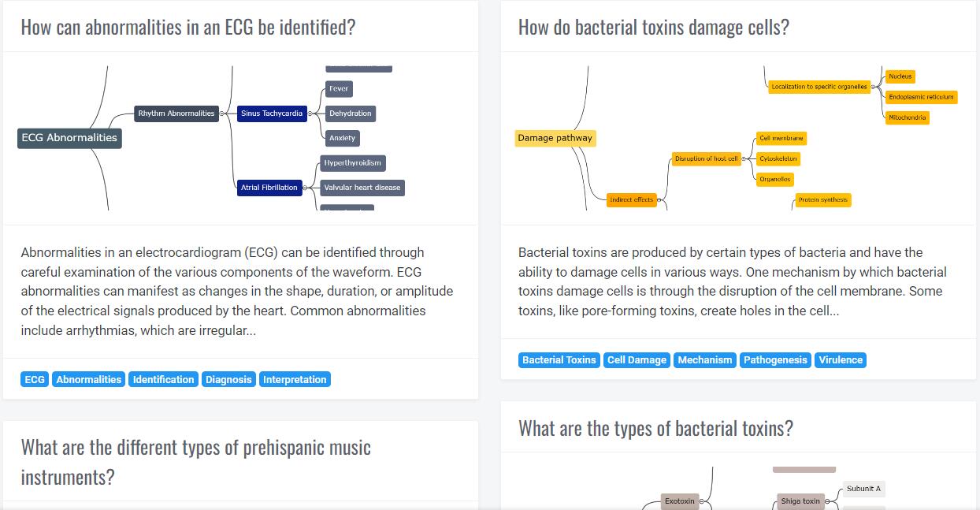Image resolution: width=980 pixels, height=510 pixels.
Task: Open the ECG abnormalities article title
Action: click(x=188, y=27)
